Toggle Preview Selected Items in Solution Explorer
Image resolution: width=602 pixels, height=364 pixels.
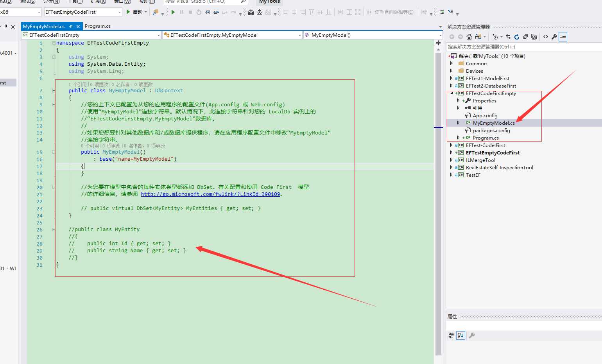coord(563,37)
